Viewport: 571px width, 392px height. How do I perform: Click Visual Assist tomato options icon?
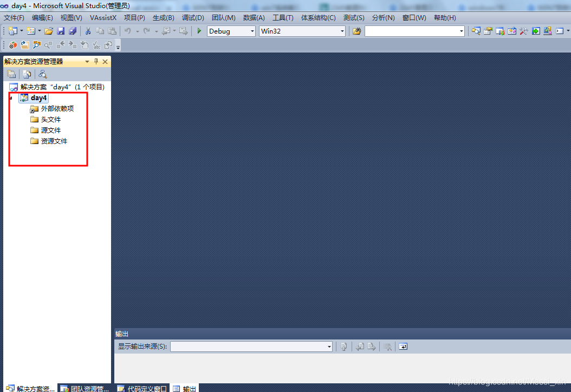tap(13, 45)
